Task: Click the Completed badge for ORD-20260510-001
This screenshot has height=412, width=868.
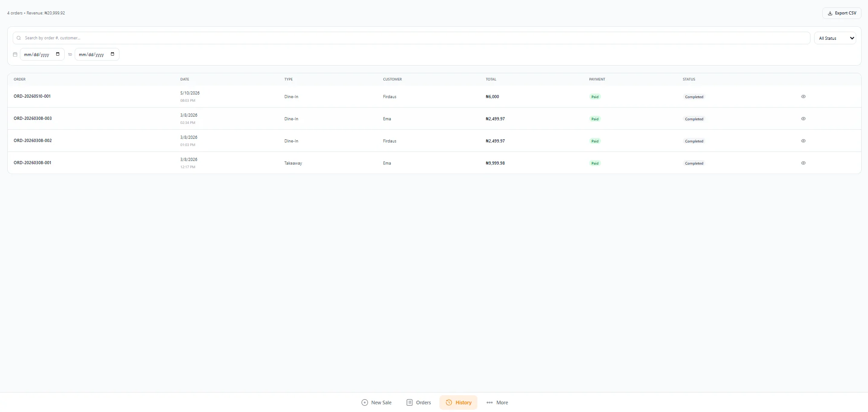Action: [694, 97]
